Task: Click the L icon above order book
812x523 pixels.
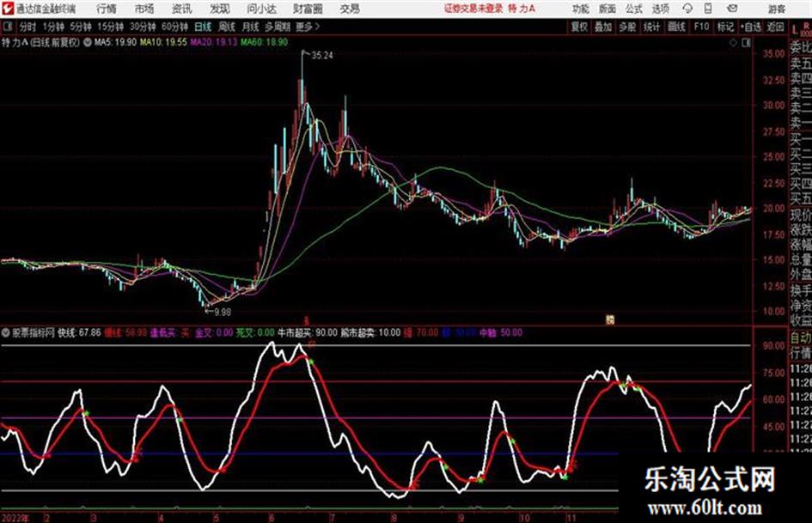Action: [795, 30]
